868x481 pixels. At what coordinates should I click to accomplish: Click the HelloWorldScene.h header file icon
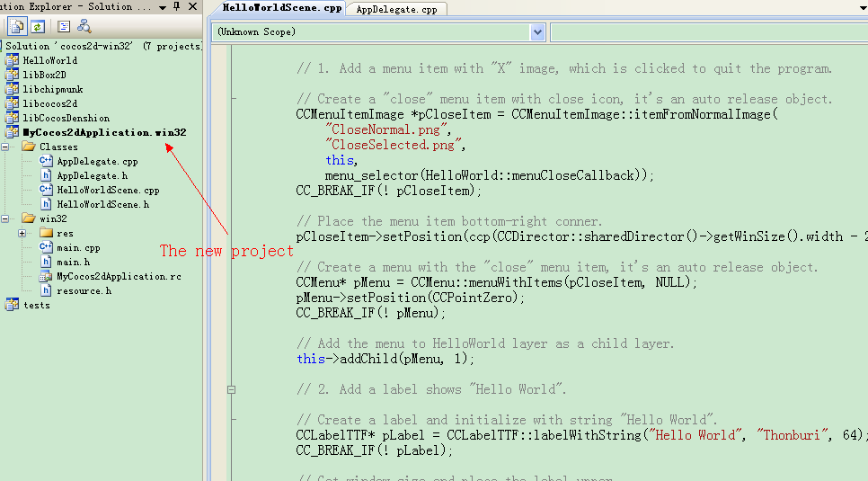[x=47, y=204]
